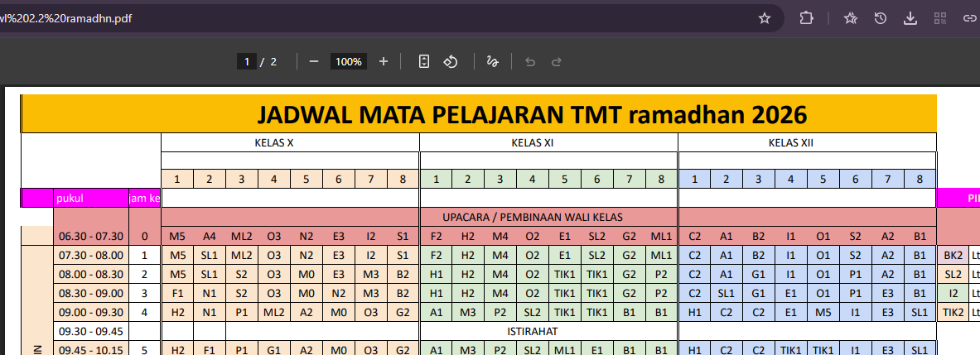The image size is (980, 355).
Task: Select the draw annotation tool
Action: pos(492,61)
